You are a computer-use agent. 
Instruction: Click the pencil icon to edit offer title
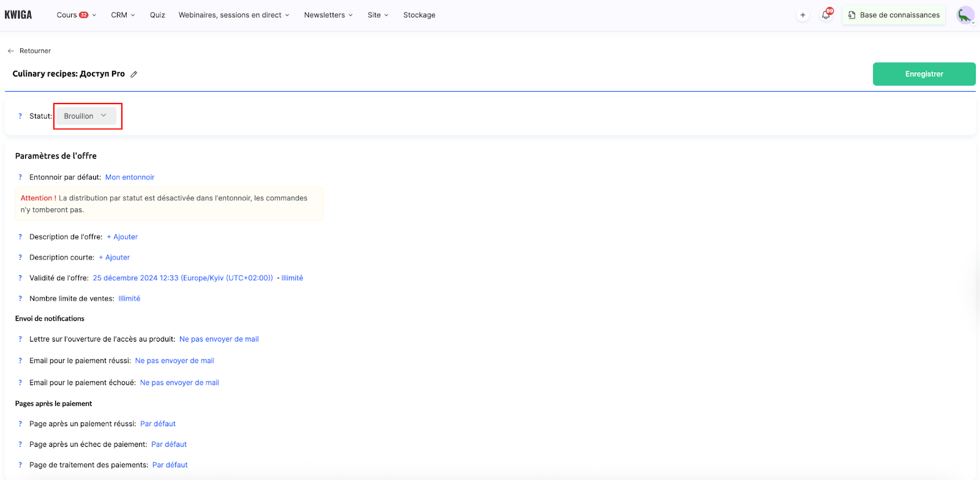pos(134,74)
